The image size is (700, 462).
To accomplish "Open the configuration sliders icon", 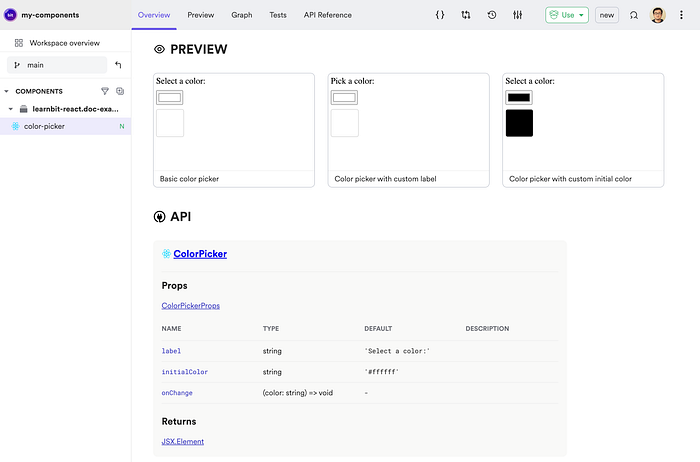I will 517,15.
